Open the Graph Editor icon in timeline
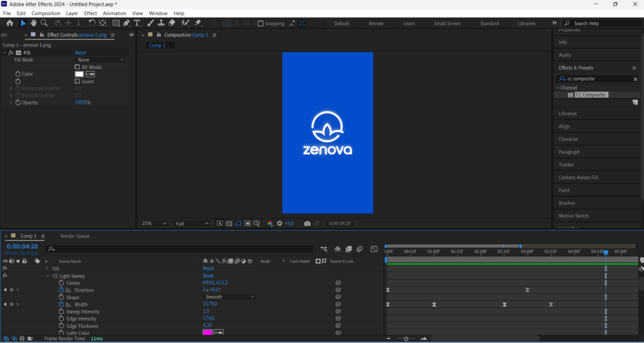 point(374,249)
